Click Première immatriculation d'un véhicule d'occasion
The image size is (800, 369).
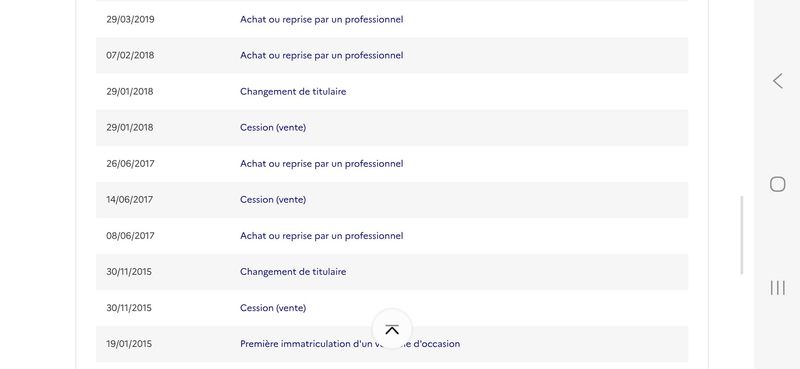[x=350, y=344]
